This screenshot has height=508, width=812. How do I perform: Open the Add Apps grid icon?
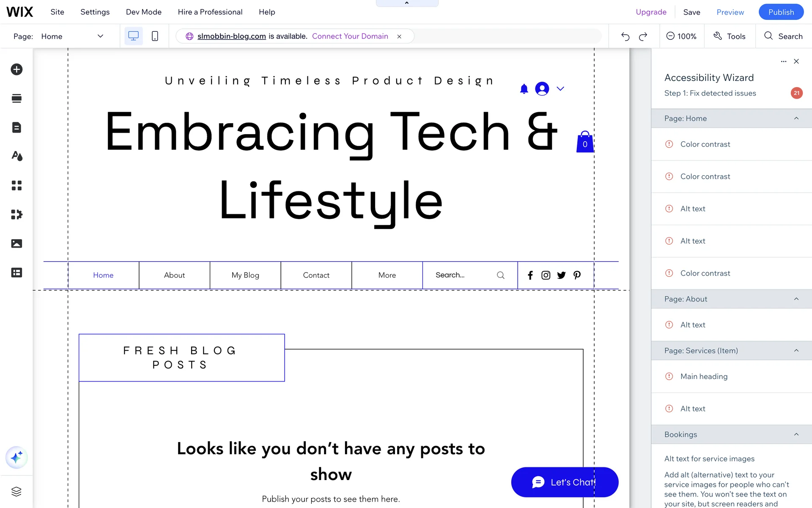(16, 185)
